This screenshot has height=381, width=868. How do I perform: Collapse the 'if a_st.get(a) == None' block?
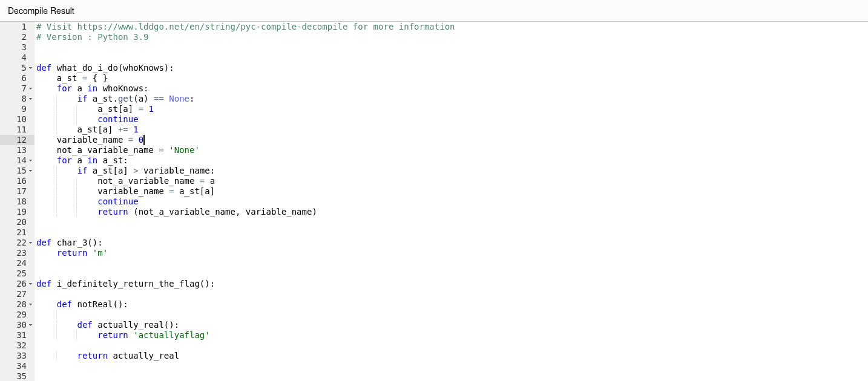click(x=30, y=99)
